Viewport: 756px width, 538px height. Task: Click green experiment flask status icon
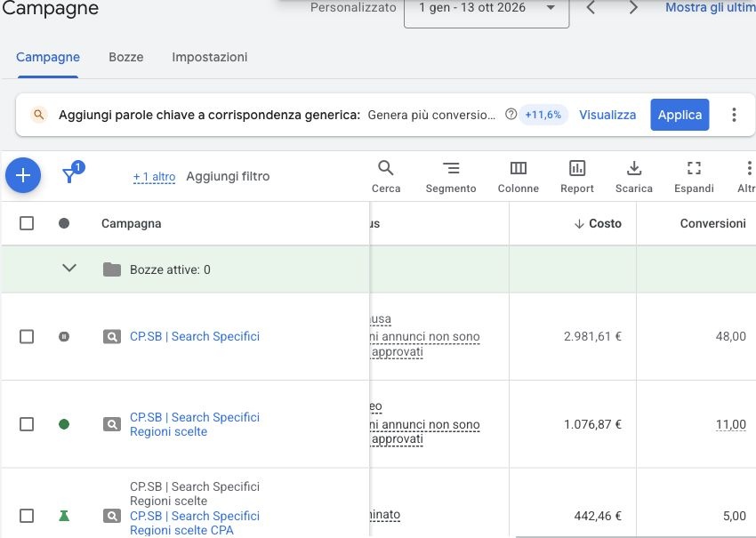point(64,516)
